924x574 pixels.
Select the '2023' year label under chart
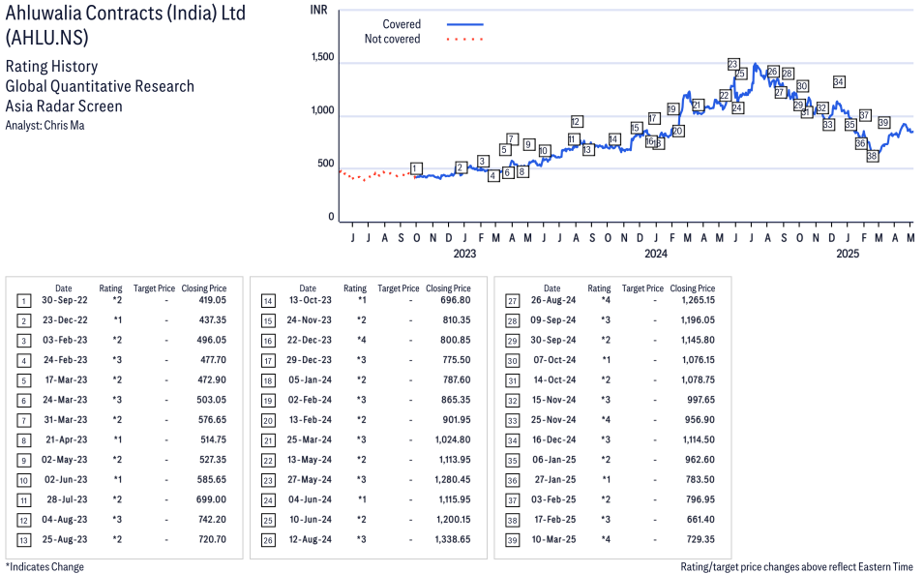coord(464,254)
